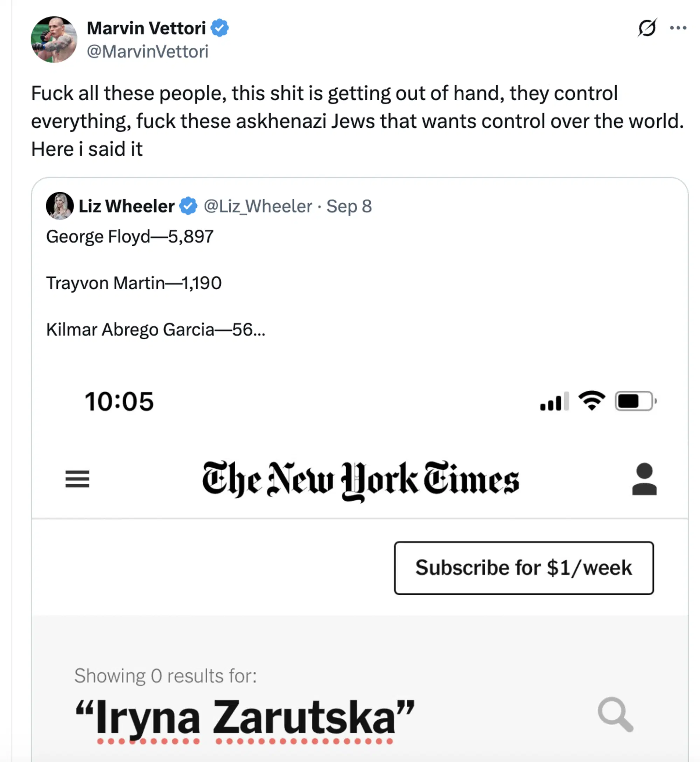The height and width of the screenshot is (762, 700).
Task: Click the NYT account profile icon
Action: tap(644, 479)
